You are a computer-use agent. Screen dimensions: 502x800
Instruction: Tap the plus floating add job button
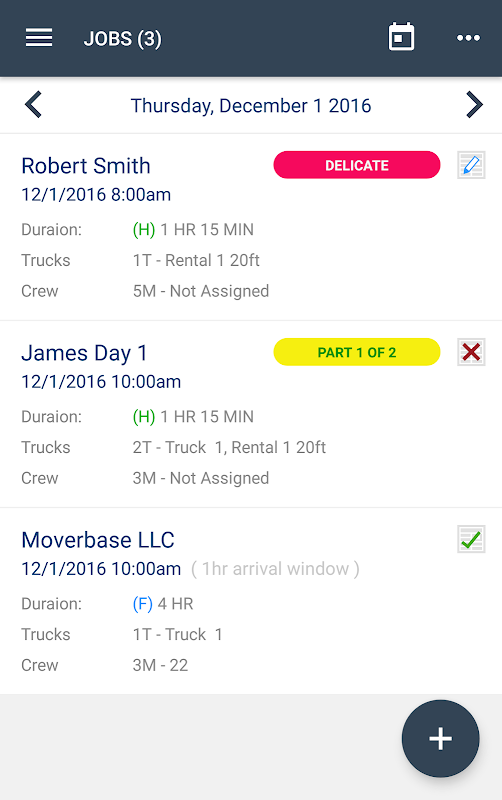440,739
